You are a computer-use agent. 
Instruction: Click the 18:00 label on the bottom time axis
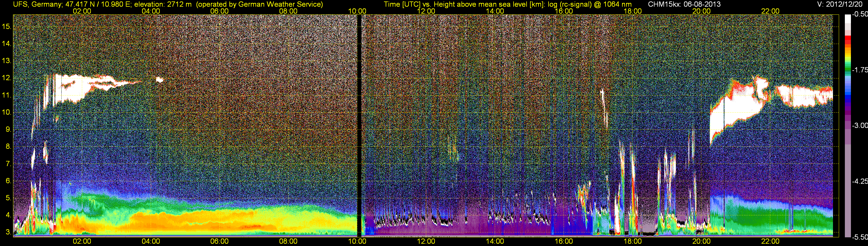point(632,241)
